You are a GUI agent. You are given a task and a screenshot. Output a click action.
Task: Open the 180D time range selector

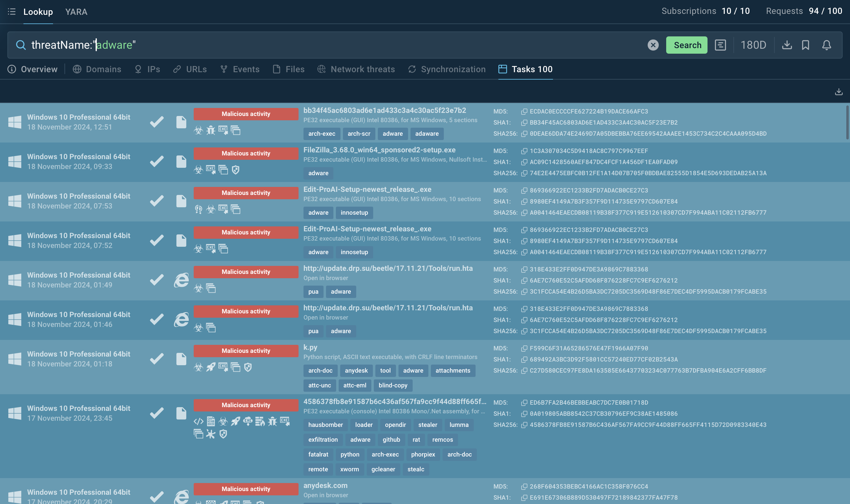[x=753, y=45]
